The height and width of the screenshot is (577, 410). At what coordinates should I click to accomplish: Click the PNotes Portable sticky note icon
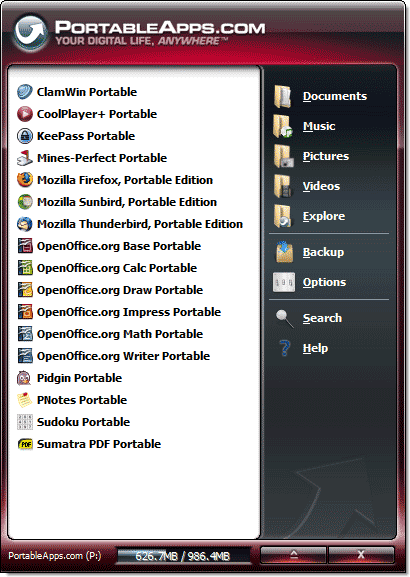25,400
